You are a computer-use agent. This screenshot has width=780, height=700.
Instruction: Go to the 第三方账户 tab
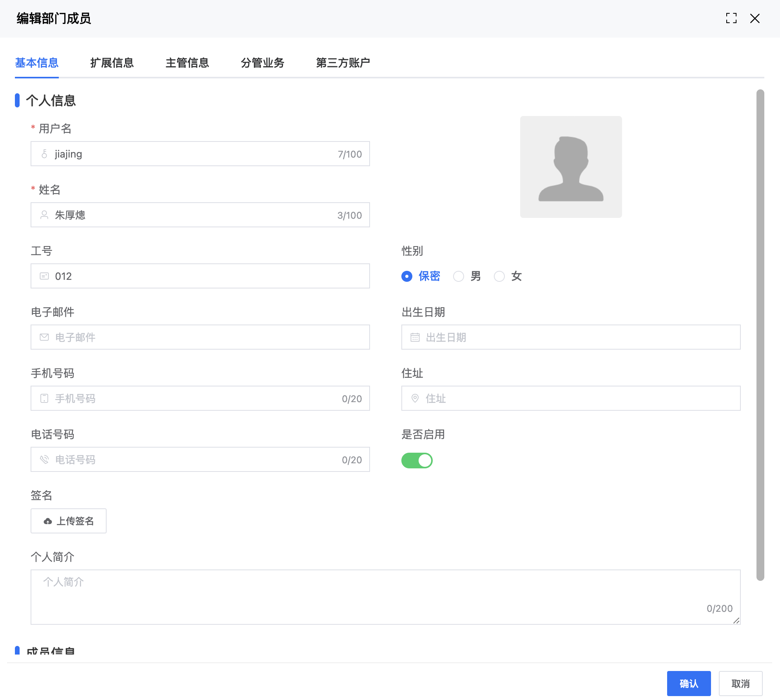pos(343,63)
